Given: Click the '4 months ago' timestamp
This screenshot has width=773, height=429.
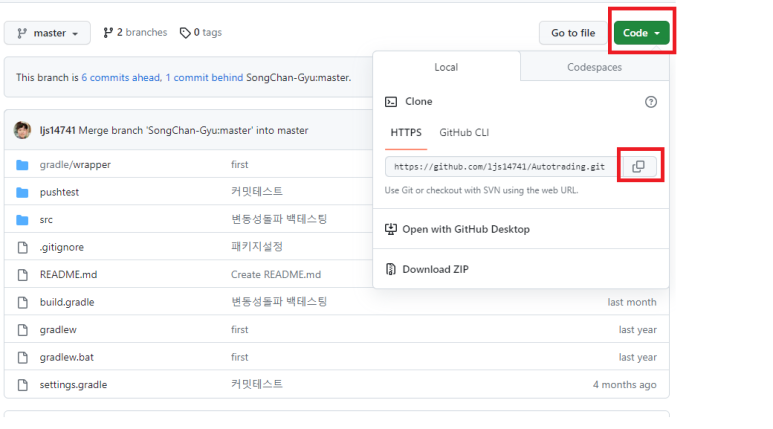Looking at the screenshot, I should pos(624,385).
